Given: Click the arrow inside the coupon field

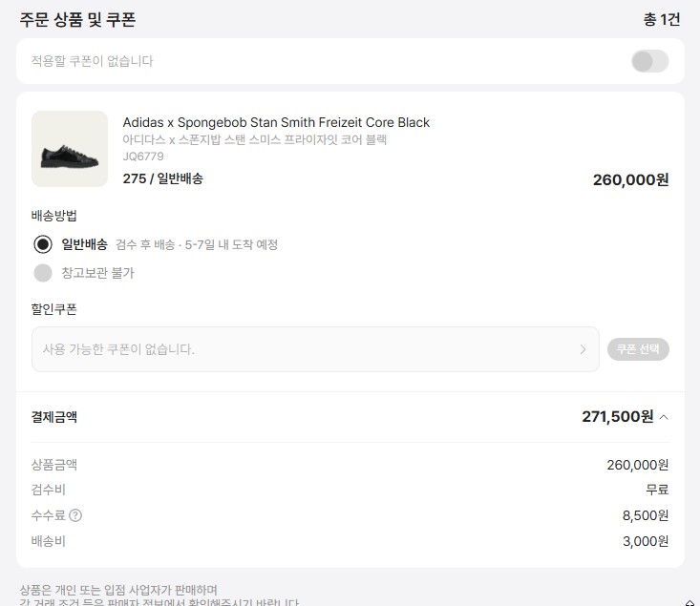Looking at the screenshot, I should click(x=583, y=349).
